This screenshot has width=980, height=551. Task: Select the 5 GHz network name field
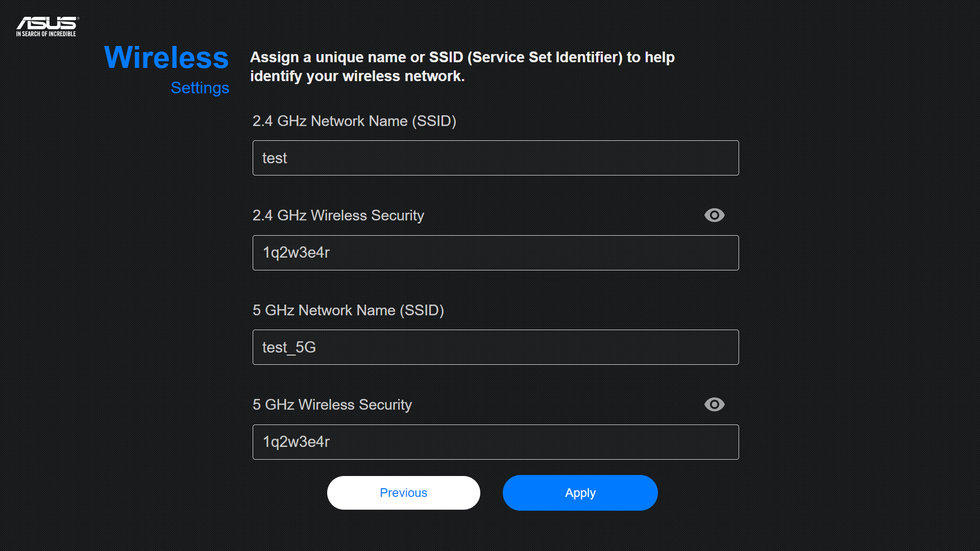coord(495,347)
